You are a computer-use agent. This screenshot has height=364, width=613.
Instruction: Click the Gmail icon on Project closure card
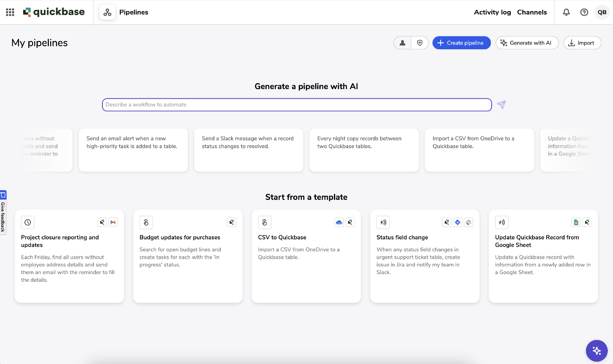[x=113, y=223]
